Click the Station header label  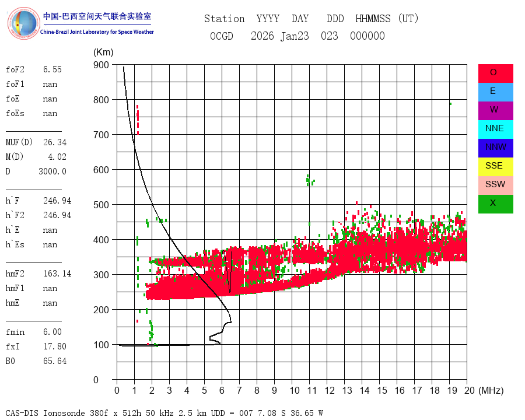point(225,19)
